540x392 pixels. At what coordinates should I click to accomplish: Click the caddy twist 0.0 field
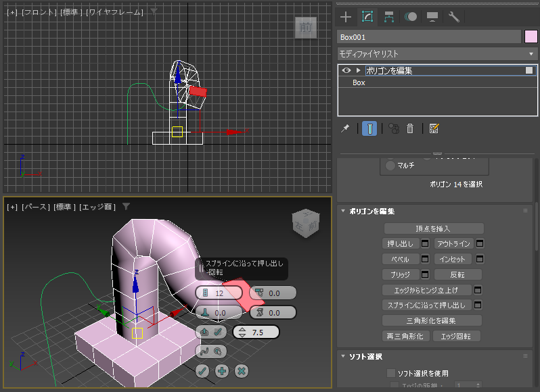point(273,312)
